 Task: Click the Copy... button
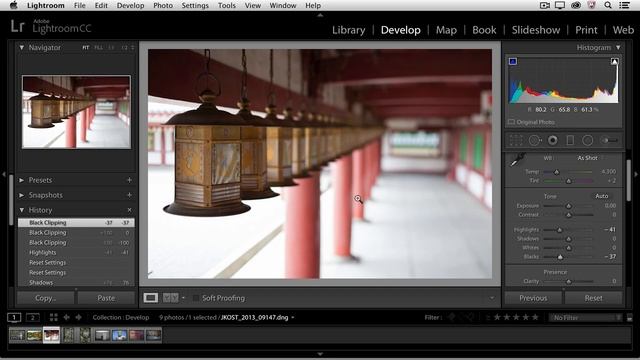point(45,298)
